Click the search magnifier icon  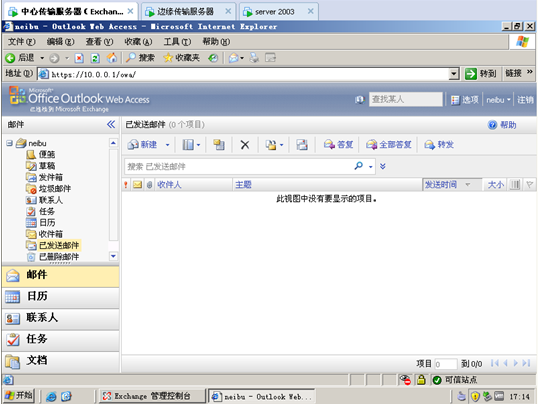click(359, 166)
